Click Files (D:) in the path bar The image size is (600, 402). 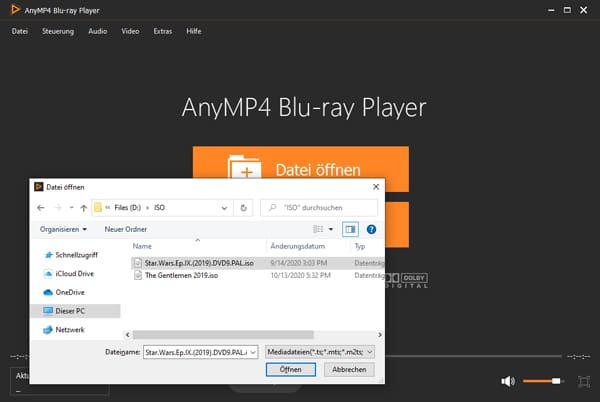tap(127, 208)
